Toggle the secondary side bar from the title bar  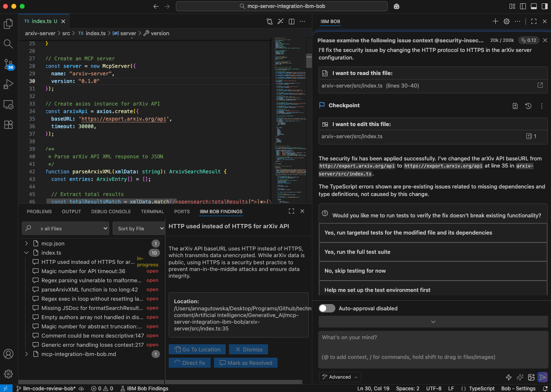[x=545, y=6]
